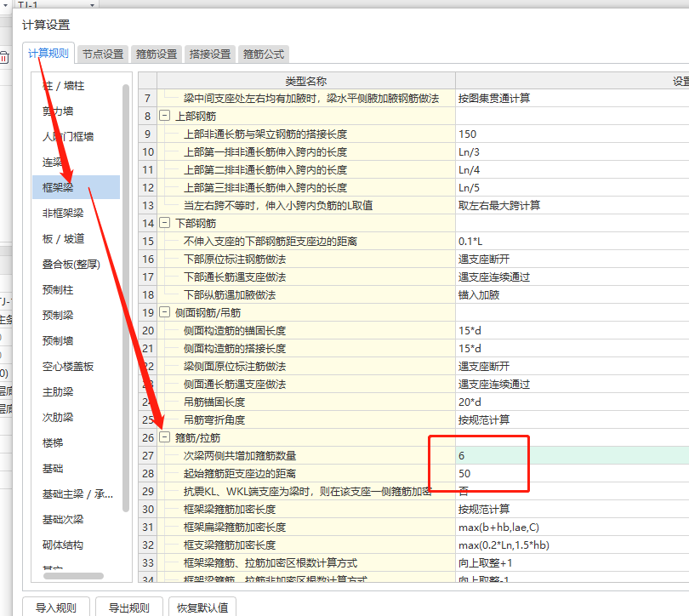This screenshot has width=689, height=616.
Task: Click the delete trash icon behind the dialog
Action: click(4, 58)
